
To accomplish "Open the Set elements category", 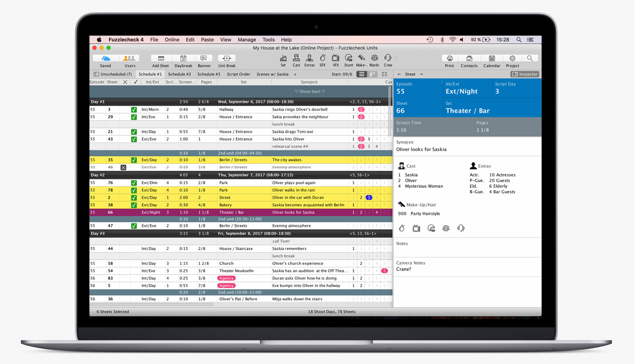I will (283, 61).
